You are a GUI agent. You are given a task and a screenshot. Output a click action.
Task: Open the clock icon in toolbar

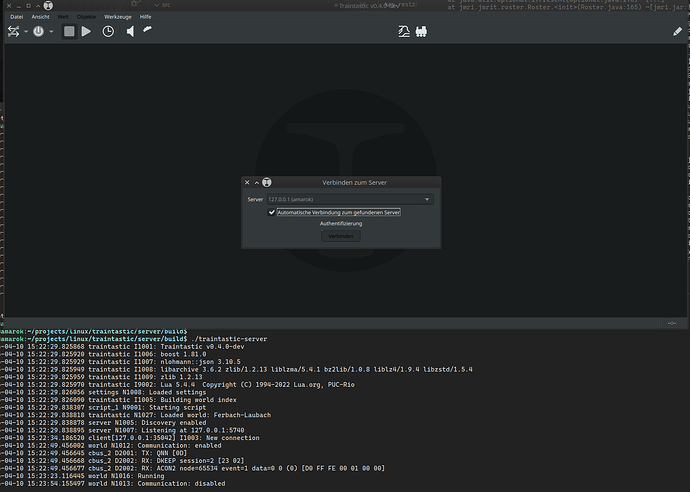(x=107, y=32)
